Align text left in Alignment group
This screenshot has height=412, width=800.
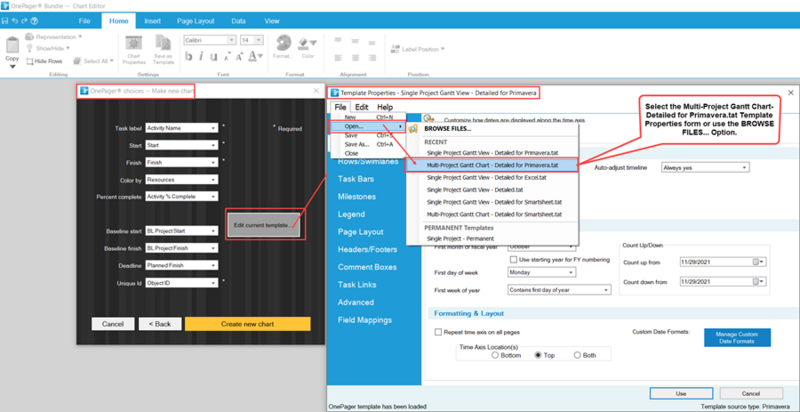coord(338,58)
